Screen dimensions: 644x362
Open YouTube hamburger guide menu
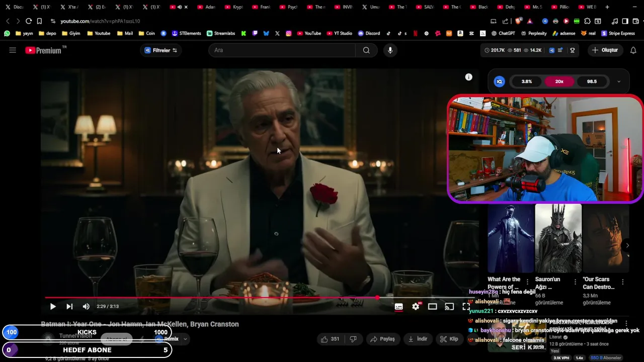[x=13, y=50]
